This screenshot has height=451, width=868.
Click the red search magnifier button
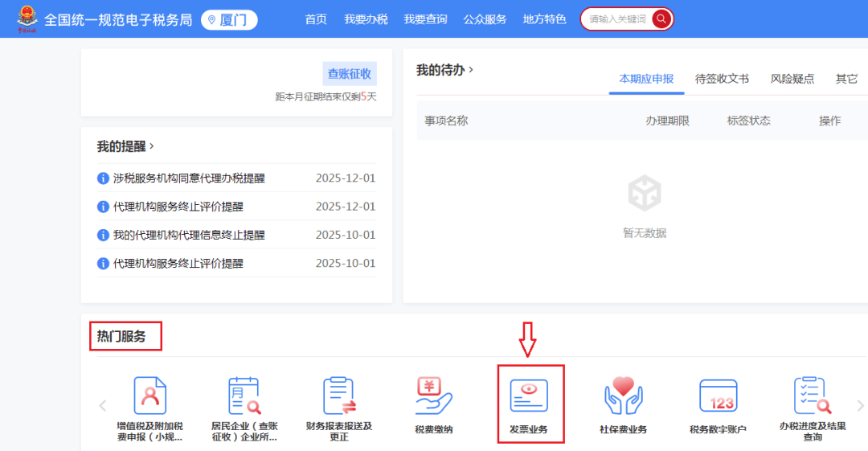tap(661, 19)
